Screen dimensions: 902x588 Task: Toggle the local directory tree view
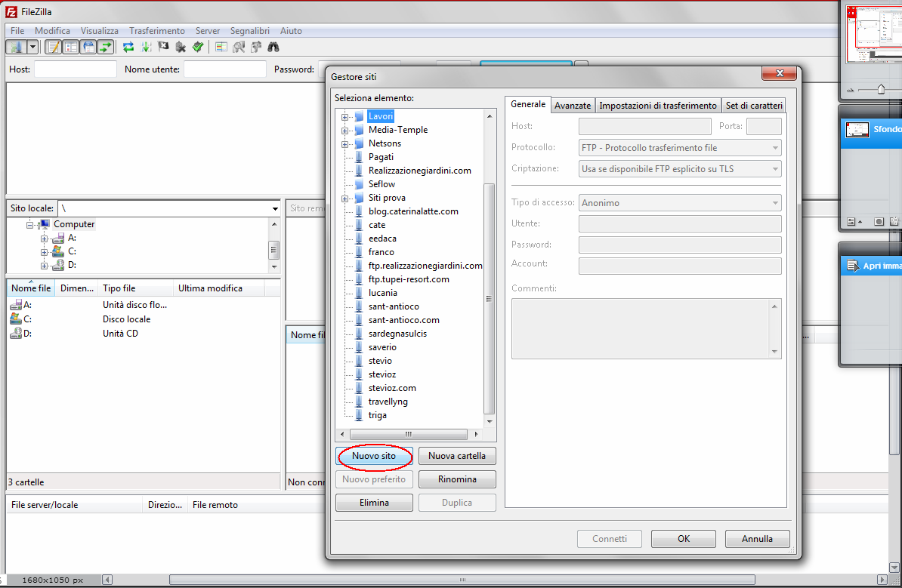(x=71, y=47)
